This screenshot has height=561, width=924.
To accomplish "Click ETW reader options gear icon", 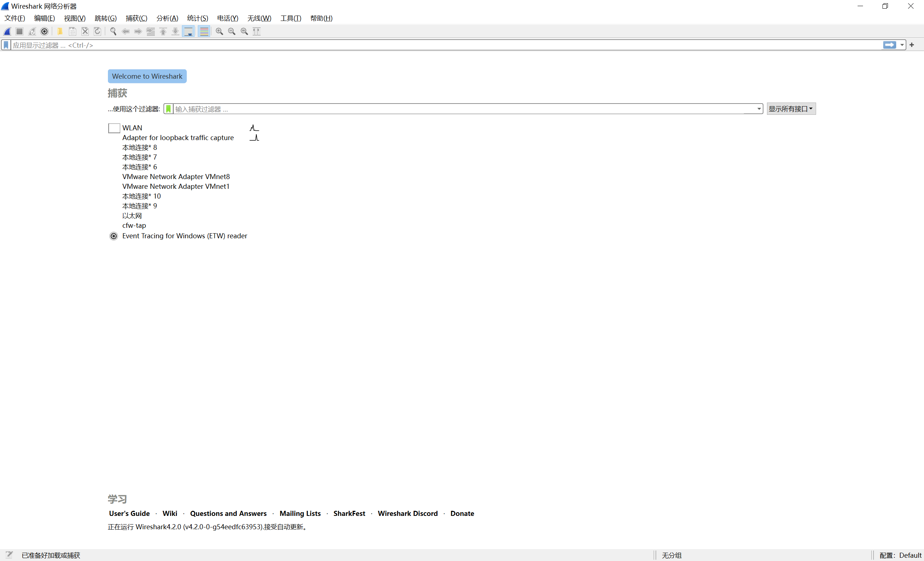I will pos(114,236).
